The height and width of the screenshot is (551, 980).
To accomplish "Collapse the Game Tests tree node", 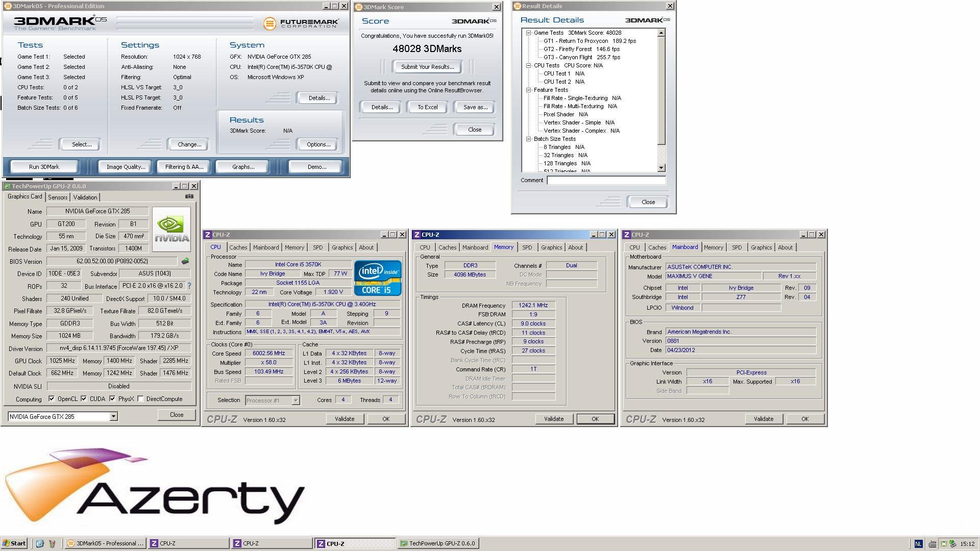I will 529,33.
